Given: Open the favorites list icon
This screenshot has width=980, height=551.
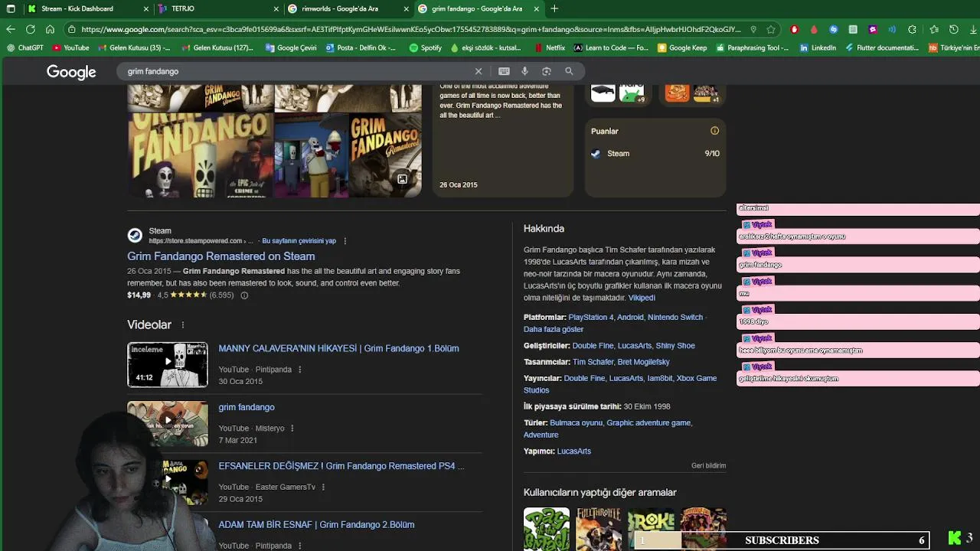Looking at the screenshot, I should (934, 29).
